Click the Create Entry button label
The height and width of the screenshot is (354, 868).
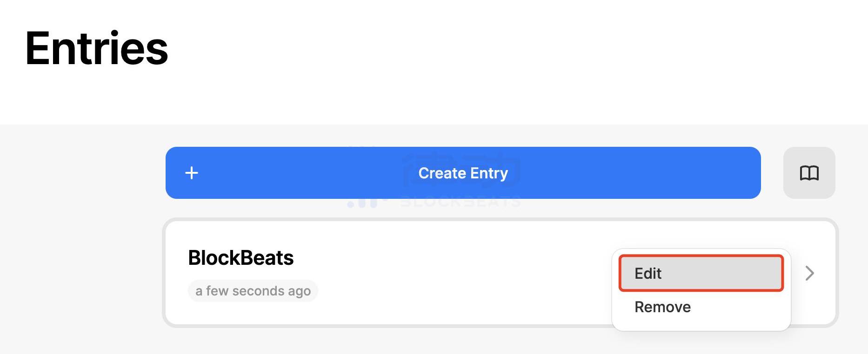click(463, 173)
